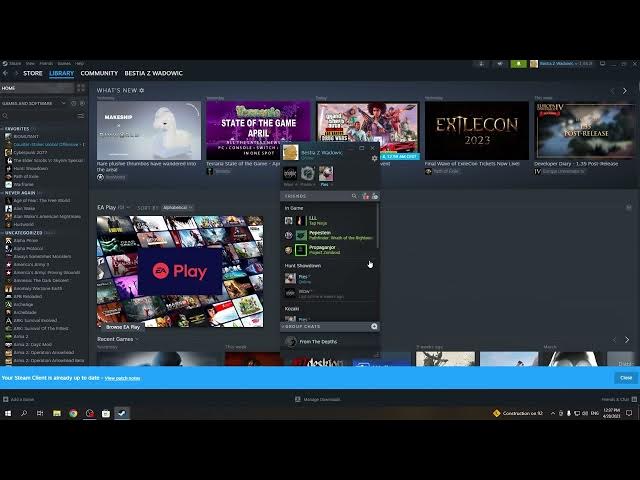Click Add a Game at bottom left

tap(19, 400)
